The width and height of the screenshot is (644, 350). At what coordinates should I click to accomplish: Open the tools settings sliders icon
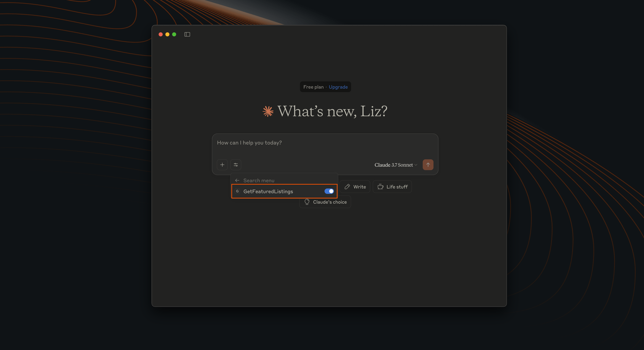point(236,165)
